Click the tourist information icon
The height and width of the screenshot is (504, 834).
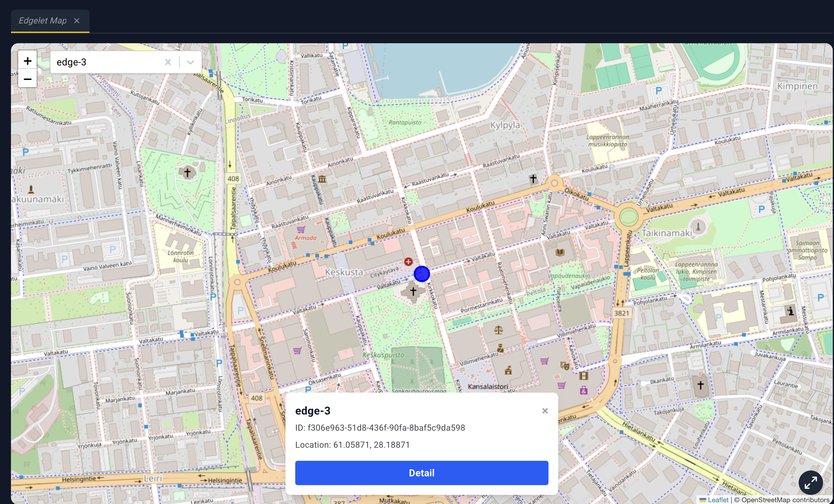coord(790,311)
